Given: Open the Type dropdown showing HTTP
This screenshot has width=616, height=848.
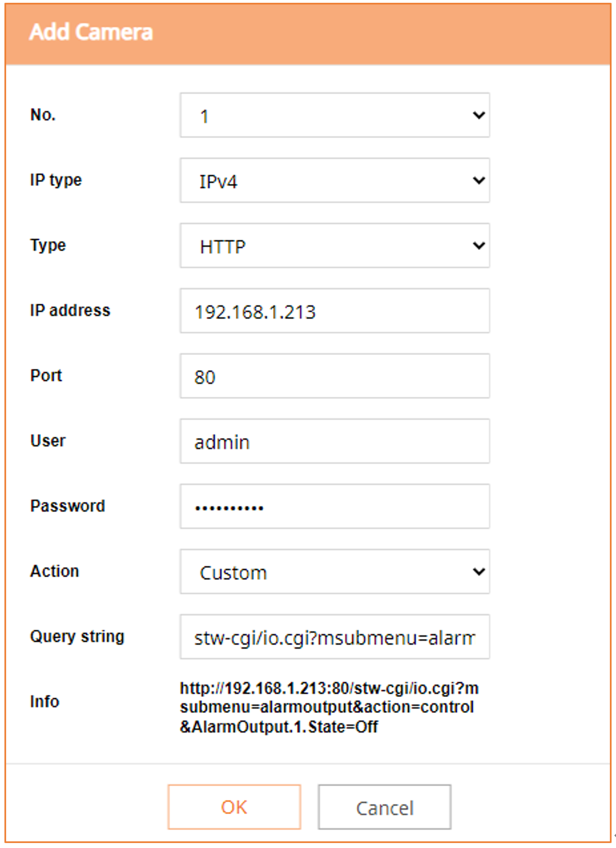Looking at the screenshot, I should pos(334,246).
